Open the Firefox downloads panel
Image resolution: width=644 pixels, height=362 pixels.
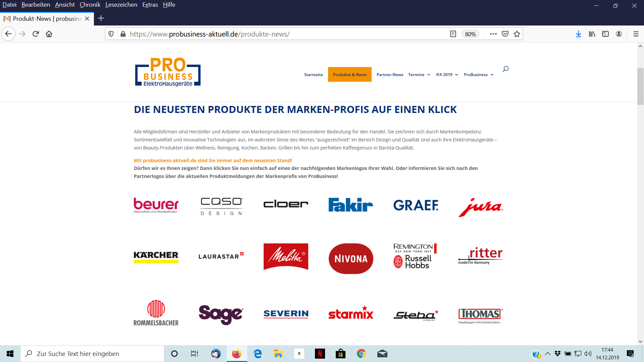coord(578,34)
